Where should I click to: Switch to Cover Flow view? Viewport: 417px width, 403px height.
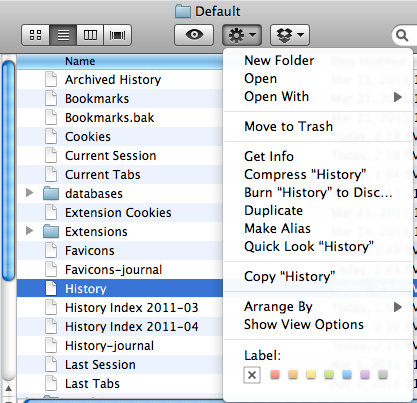pos(118,35)
